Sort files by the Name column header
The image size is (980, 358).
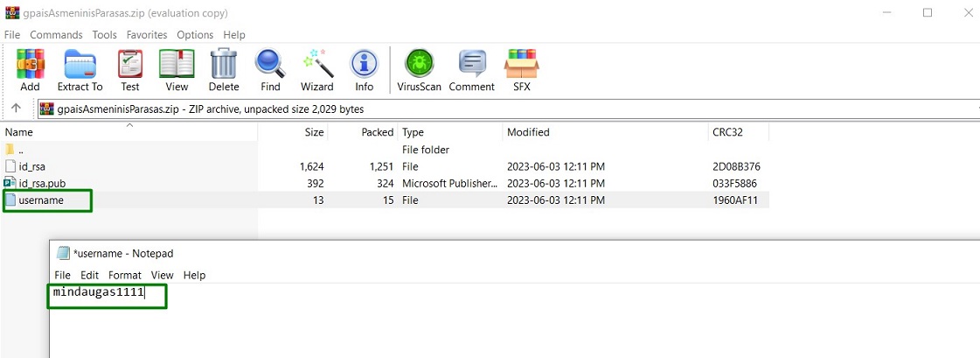coord(19,132)
